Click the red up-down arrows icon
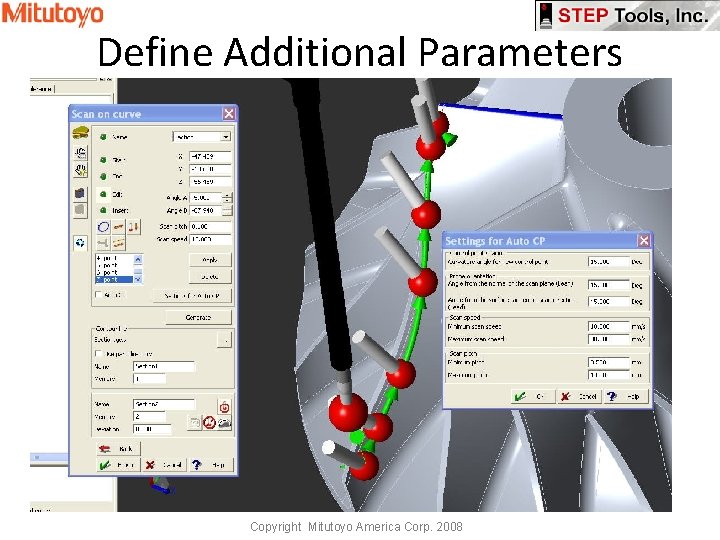 click(133, 226)
